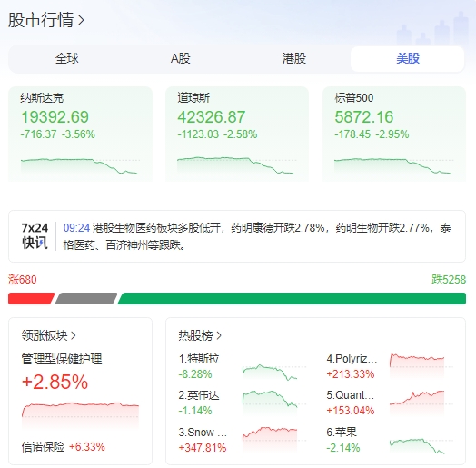The width and height of the screenshot is (476, 468).
Task: Click the 7x24 快讯 label
Action: coord(35,236)
